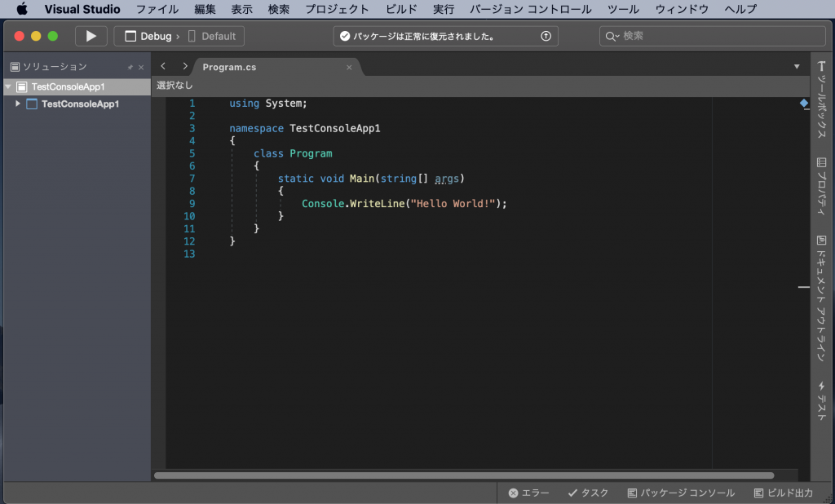Open the ドキュメント アウトライン side pad
This screenshot has height=504, width=835.
[x=822, y=298]
